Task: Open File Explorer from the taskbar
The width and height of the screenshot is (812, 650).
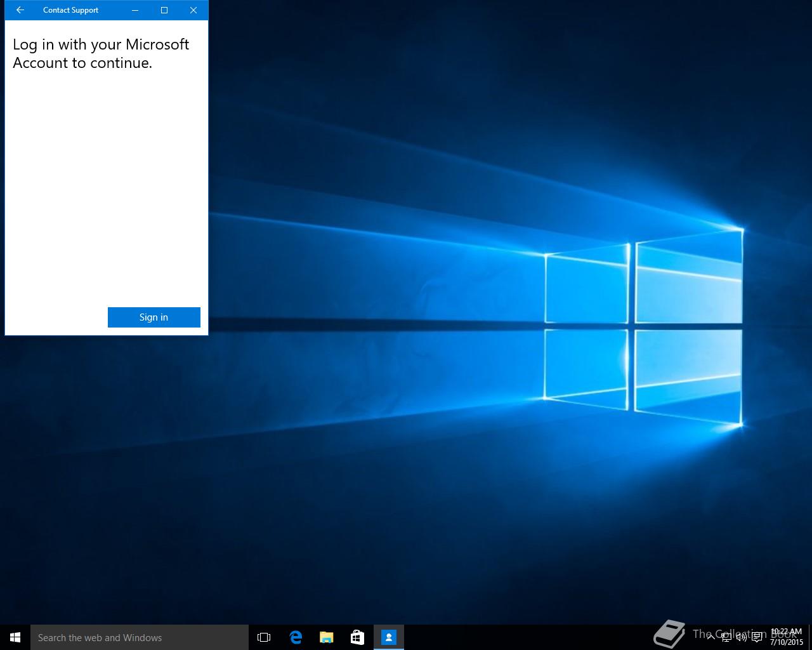Action: [327, 637]
